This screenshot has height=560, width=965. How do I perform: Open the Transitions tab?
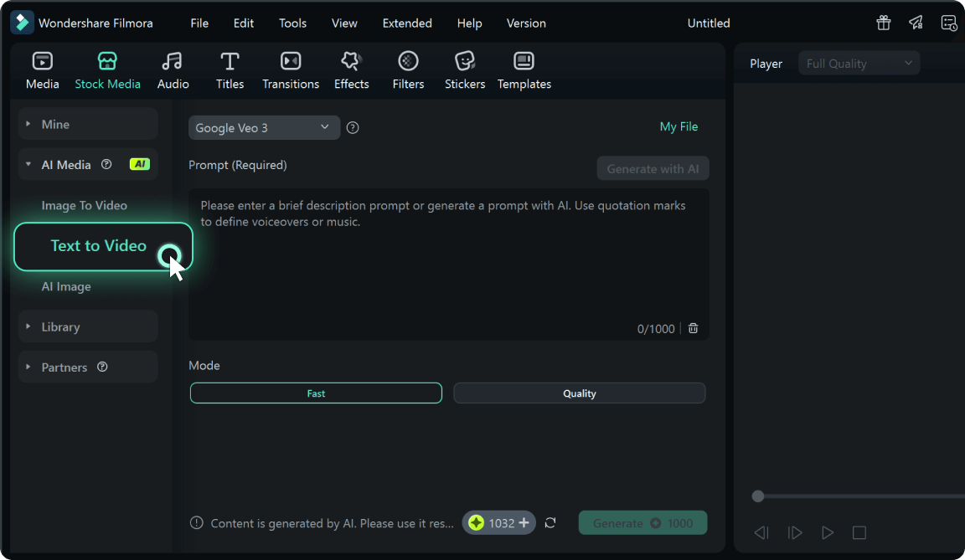pos(291,70)
